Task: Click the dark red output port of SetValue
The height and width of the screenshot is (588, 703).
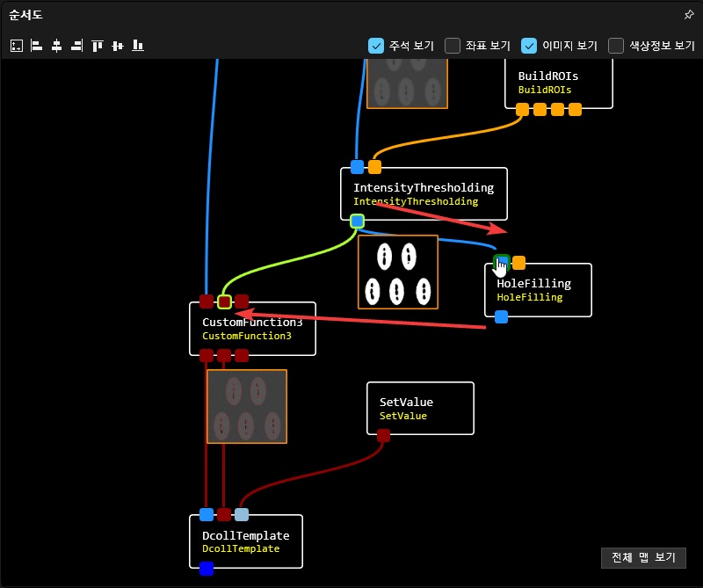Action: (x=383, y=435)
